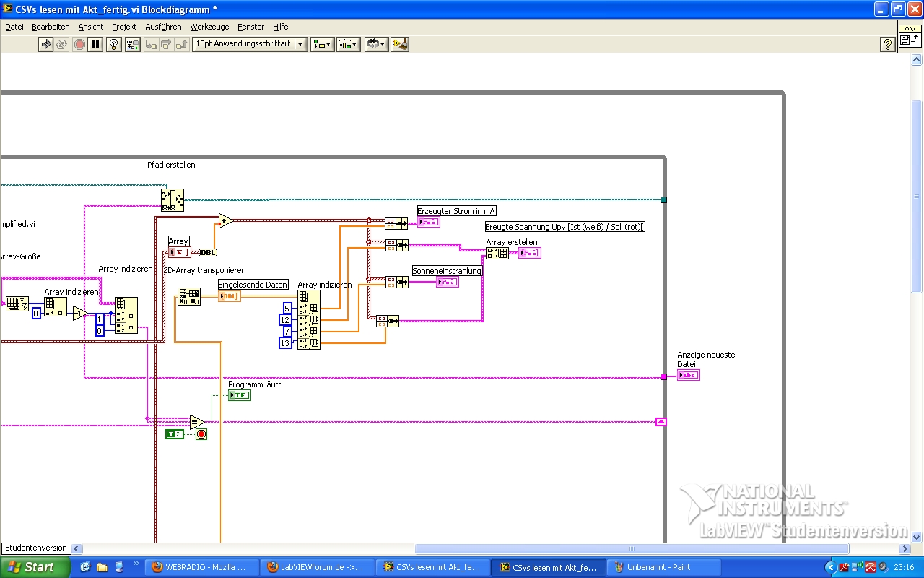Toggle highlight execution light bulb

click(x=114, y=44)
